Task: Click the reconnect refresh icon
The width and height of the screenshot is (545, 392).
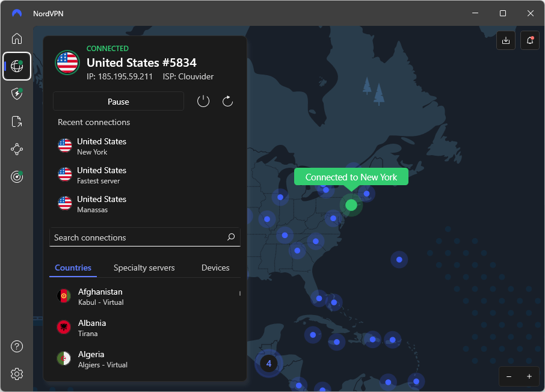Action: coord(227,102)
